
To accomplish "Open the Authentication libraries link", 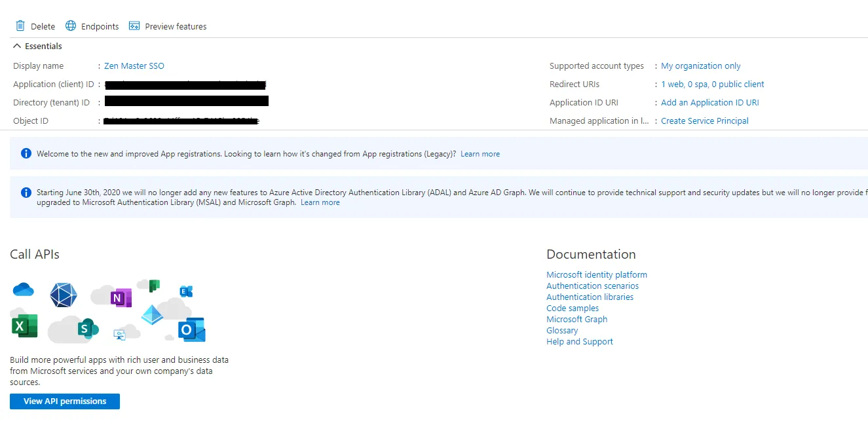I will coord(590,297).
